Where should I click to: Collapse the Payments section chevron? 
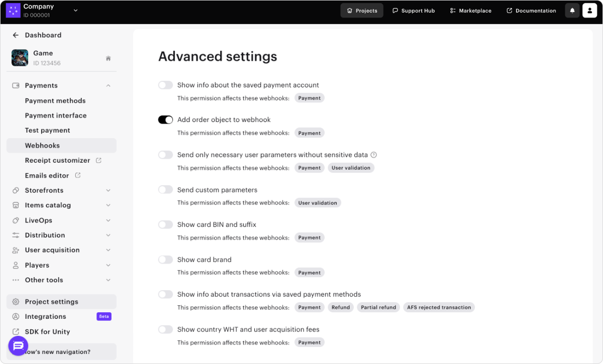point(109,86)
